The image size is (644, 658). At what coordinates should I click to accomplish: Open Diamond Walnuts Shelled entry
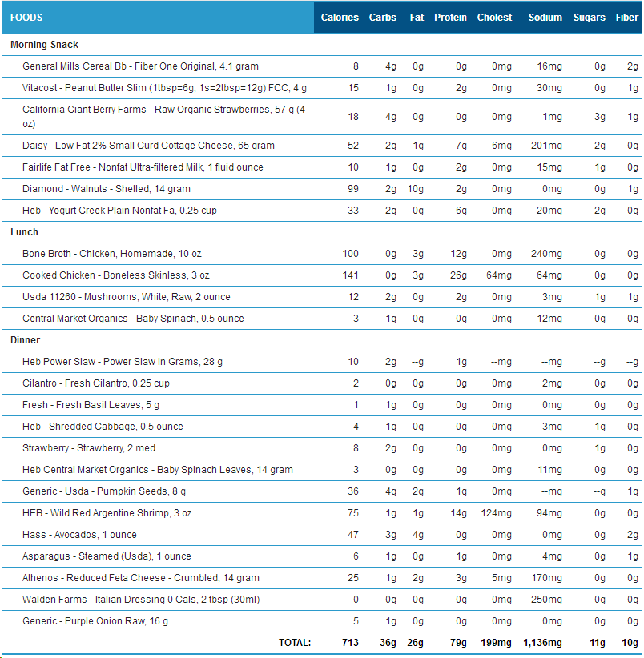[x=107, y=189]
